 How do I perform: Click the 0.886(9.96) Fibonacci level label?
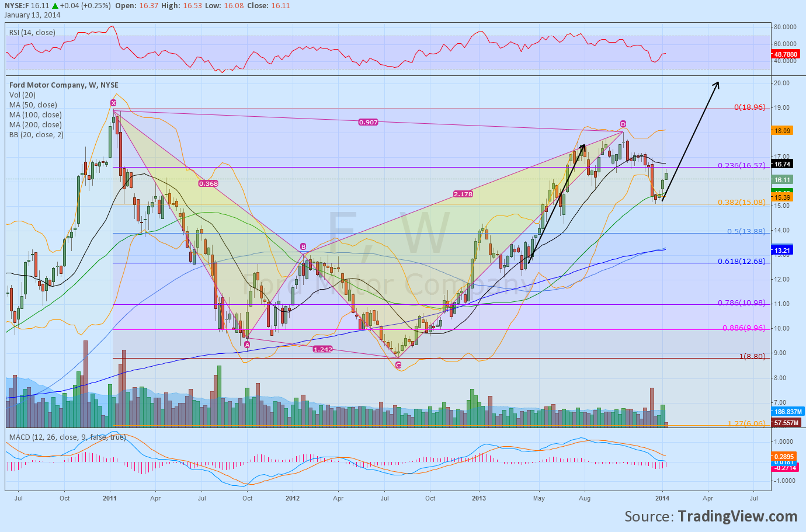744,328
